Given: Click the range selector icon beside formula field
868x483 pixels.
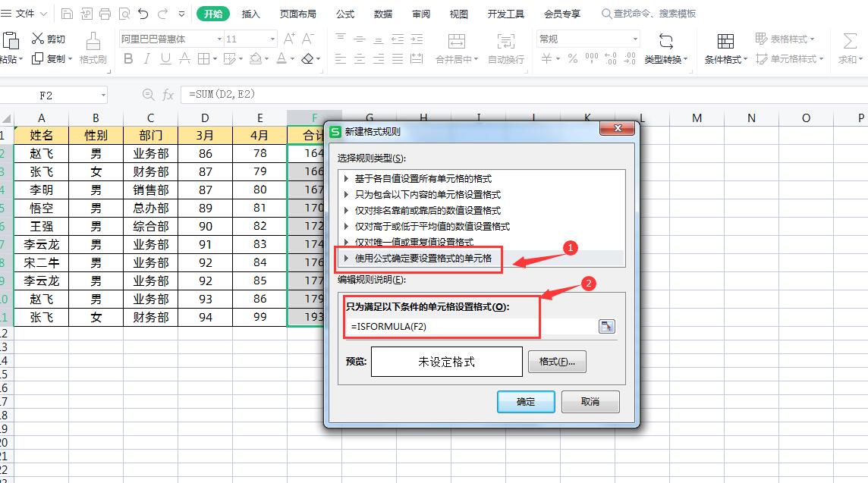Looking at the screenshot, I should (607, 327).
